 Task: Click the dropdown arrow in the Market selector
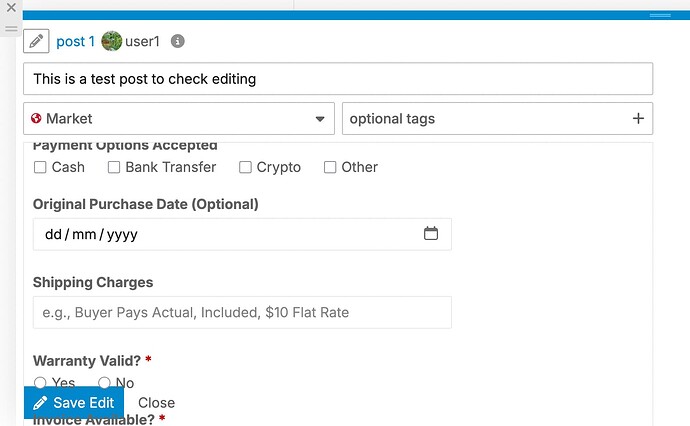pyautogui.click(x=320, y=119)
